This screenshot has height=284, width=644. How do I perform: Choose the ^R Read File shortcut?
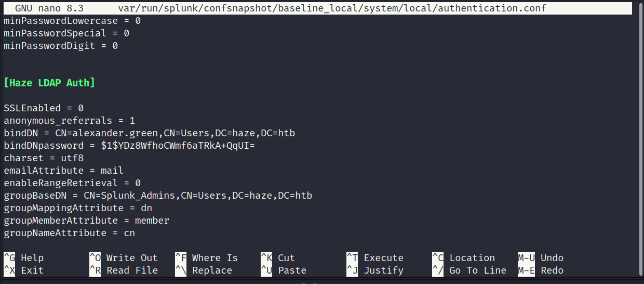(124, 270)
